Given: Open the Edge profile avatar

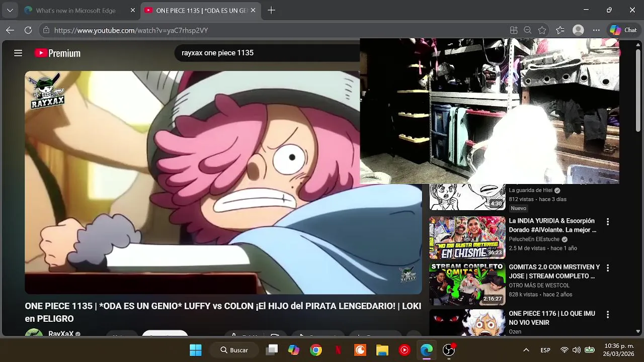Looking at the screenshot, I should pos(578,30).
